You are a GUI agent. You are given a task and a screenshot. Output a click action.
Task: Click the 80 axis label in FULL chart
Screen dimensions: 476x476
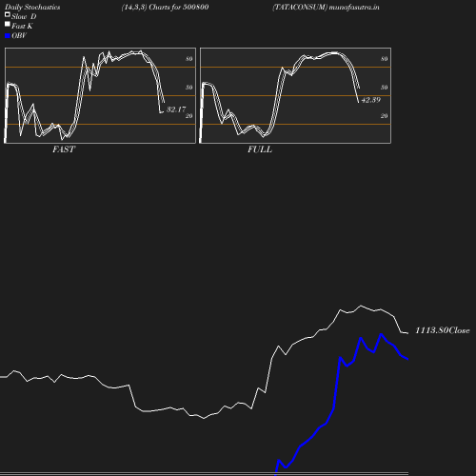coord(385,59)
